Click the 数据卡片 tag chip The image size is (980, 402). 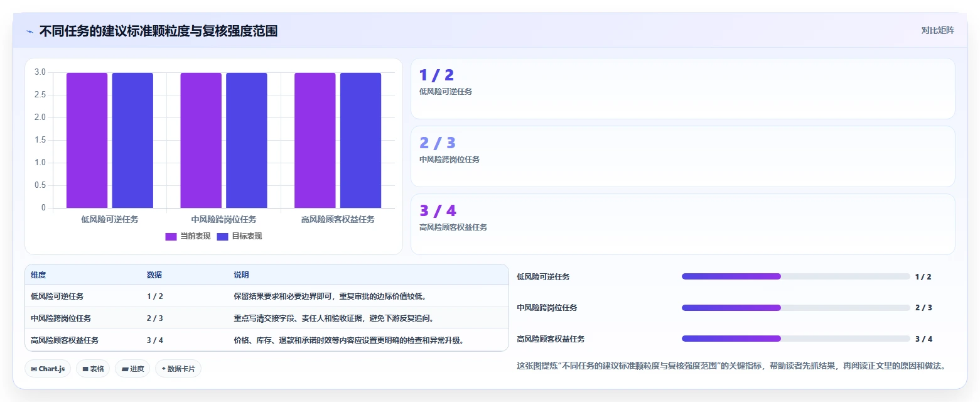178,369
